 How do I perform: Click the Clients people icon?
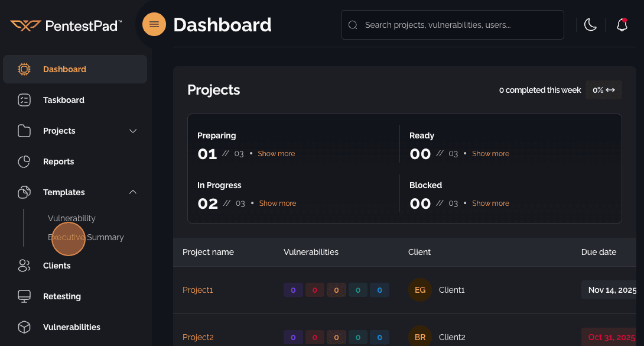[24, 266]
